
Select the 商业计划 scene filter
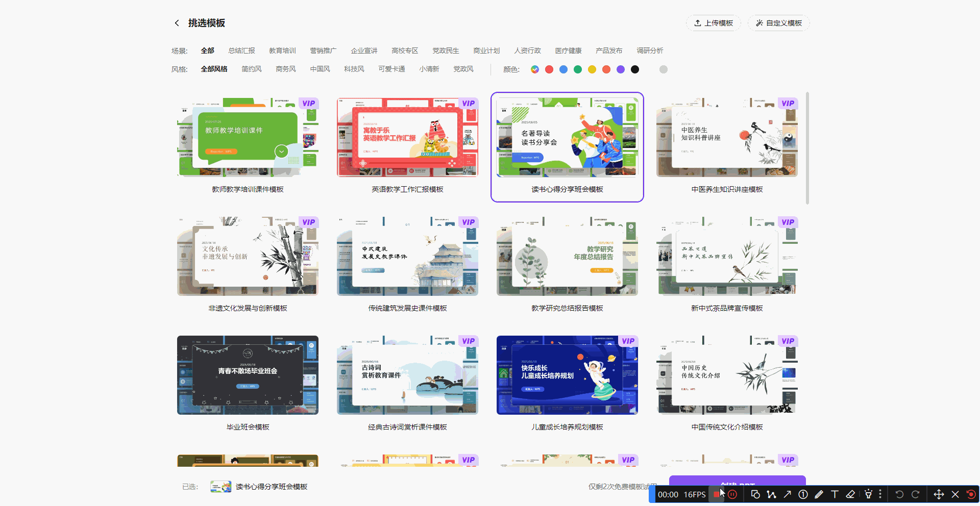[x=486, y=50]
